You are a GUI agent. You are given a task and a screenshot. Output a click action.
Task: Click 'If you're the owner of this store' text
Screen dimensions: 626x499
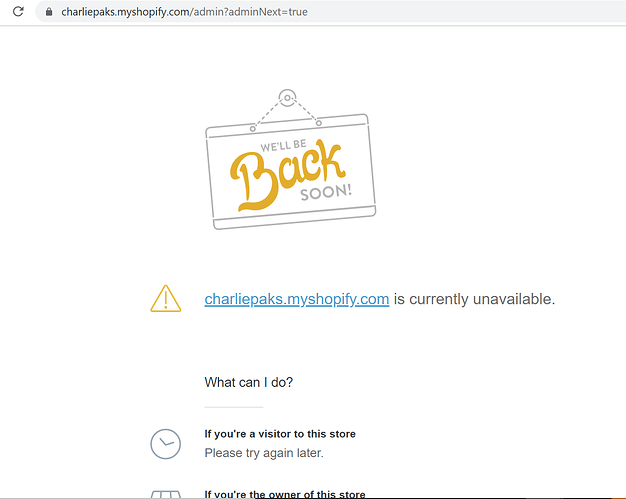tap(285, 494)
